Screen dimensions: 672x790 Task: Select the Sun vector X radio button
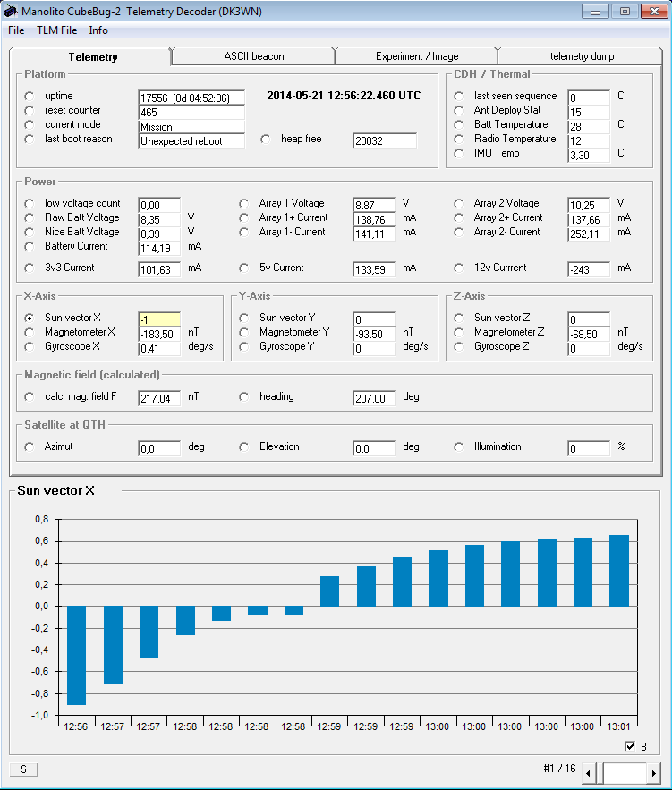[x=30, y=318]
